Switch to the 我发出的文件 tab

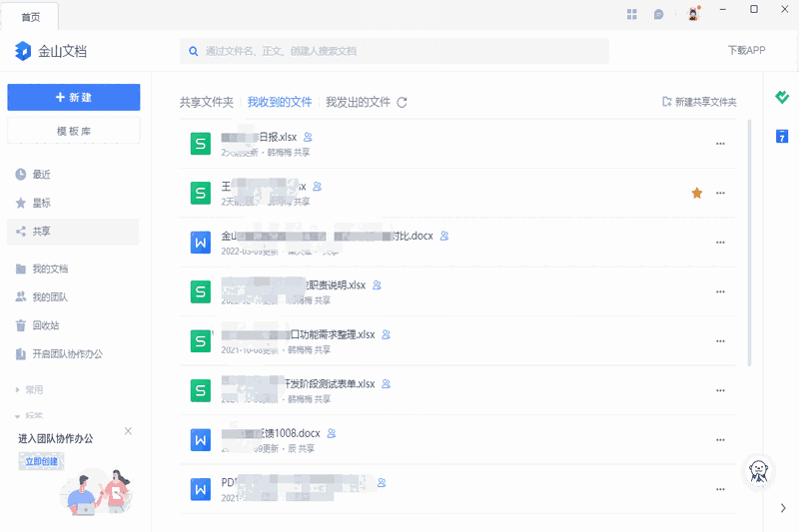[x=358, y=103]
